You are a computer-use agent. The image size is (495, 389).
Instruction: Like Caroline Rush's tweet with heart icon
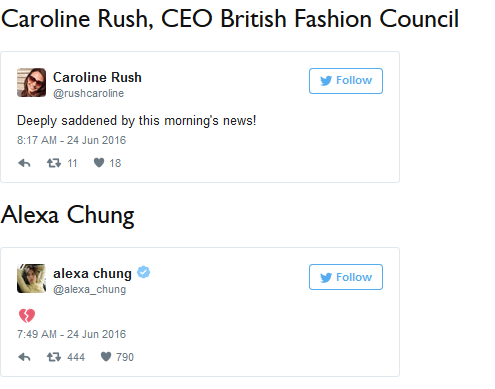99,163
